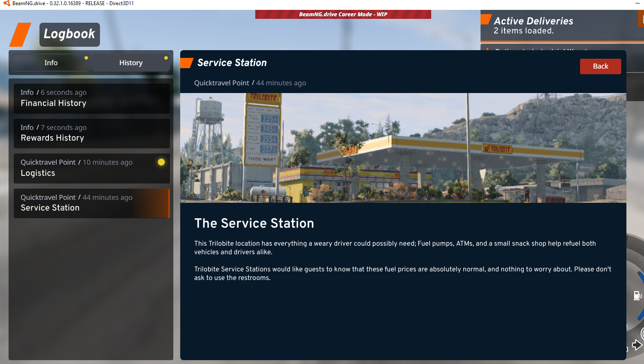644x364 pixels.
Task: Open the Active Deliveries panel
Action: point(562,26)
